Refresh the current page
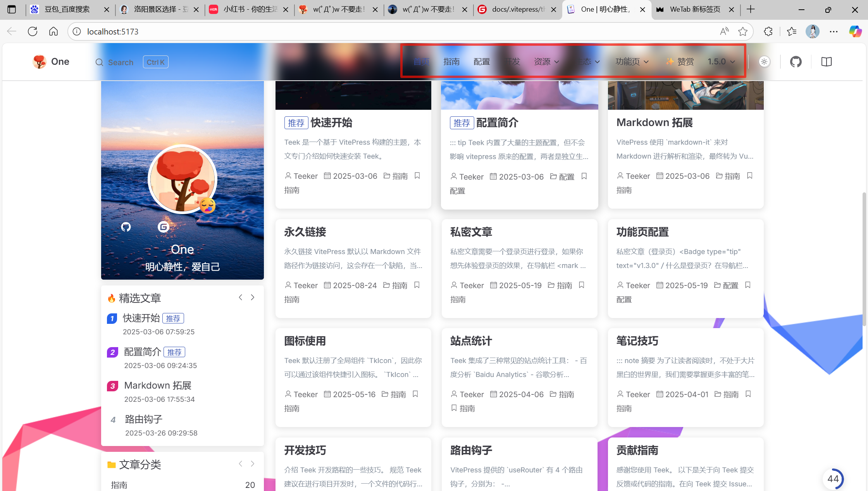Screen dimensions: 868x491 (x=33, y=31)
